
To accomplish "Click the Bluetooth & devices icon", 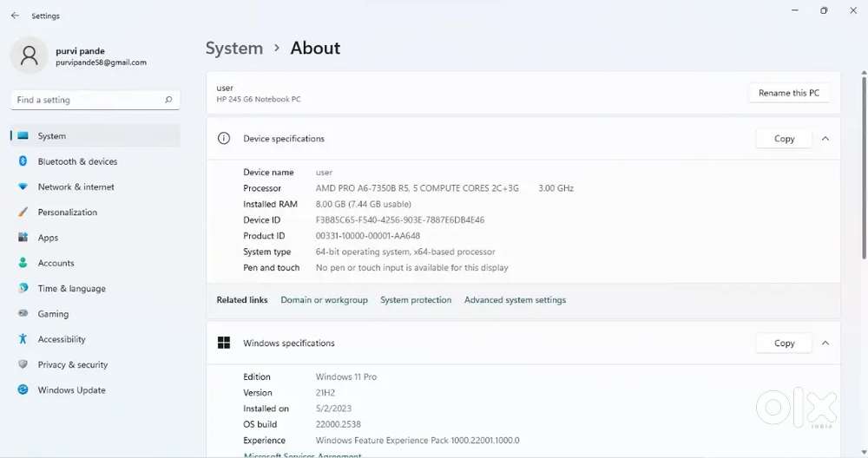I will (23, 161).
